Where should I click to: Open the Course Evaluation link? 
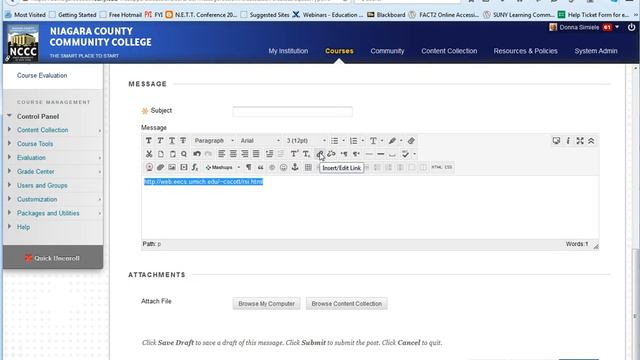click(42, 76)
